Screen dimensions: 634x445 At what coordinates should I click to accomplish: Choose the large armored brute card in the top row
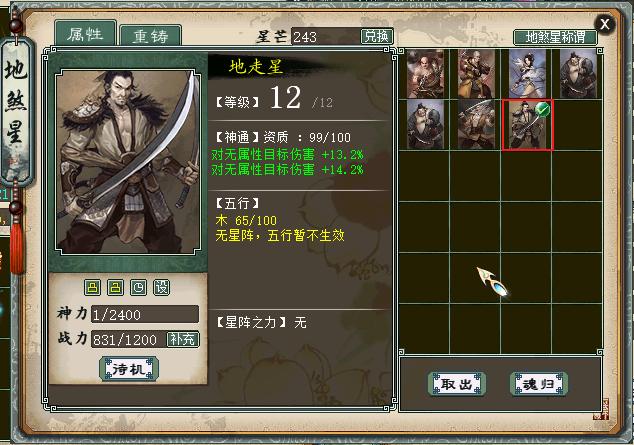tap(578, 74)
